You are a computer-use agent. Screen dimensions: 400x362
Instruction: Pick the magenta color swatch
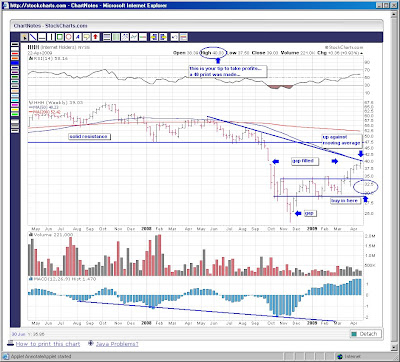pyautogui.click(x=15, y=105)
